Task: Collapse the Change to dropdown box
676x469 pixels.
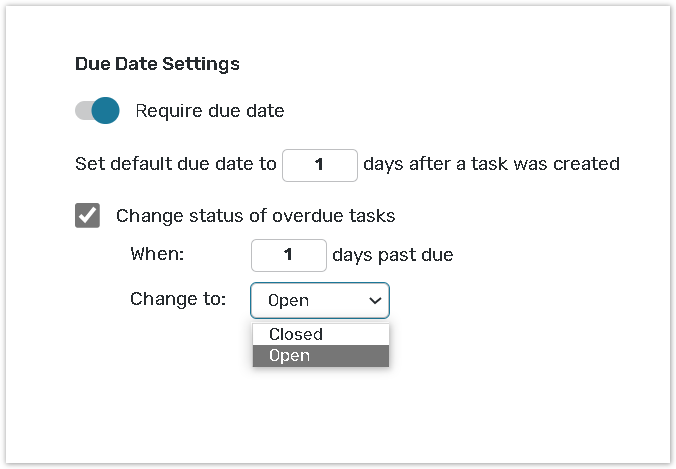Action: tap(319, 300)
